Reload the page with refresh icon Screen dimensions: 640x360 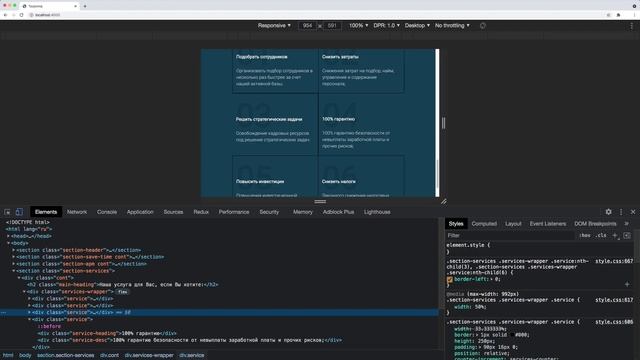21,15
